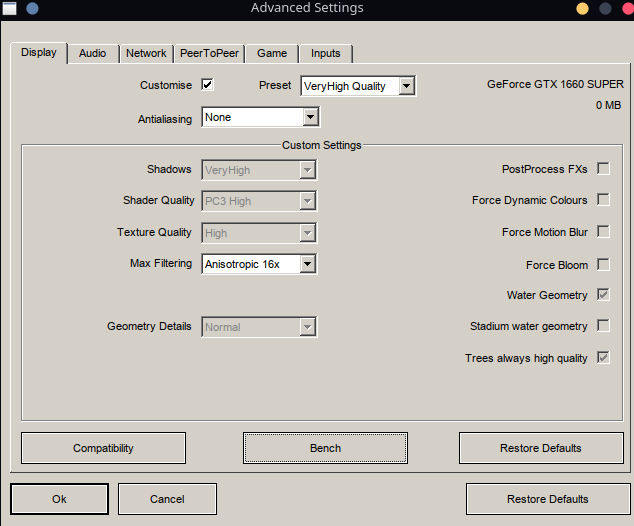Image resolution: width=634 pixels, height=526 pixels.
Task: Go to the Inputs tab
Action: pos(325,53)
